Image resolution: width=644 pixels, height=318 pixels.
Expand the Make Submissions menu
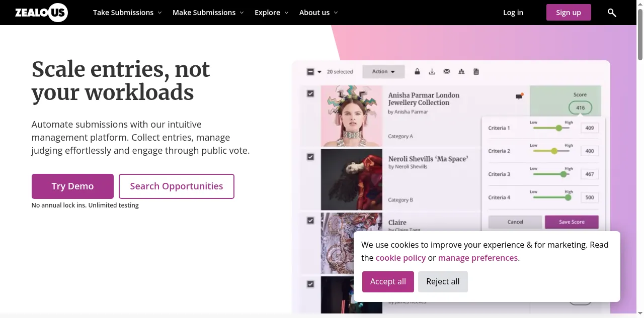pyautogui.click(x=208, y=13)
